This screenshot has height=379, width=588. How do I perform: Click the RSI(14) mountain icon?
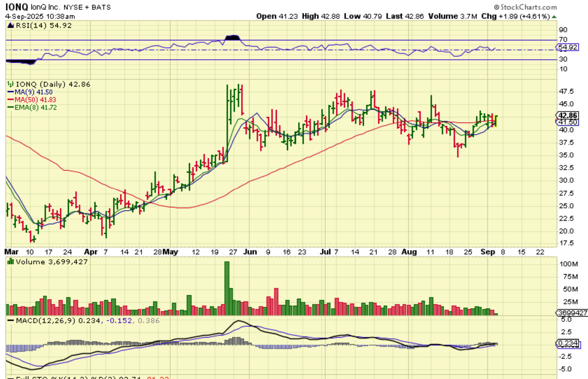click(11, 26)
